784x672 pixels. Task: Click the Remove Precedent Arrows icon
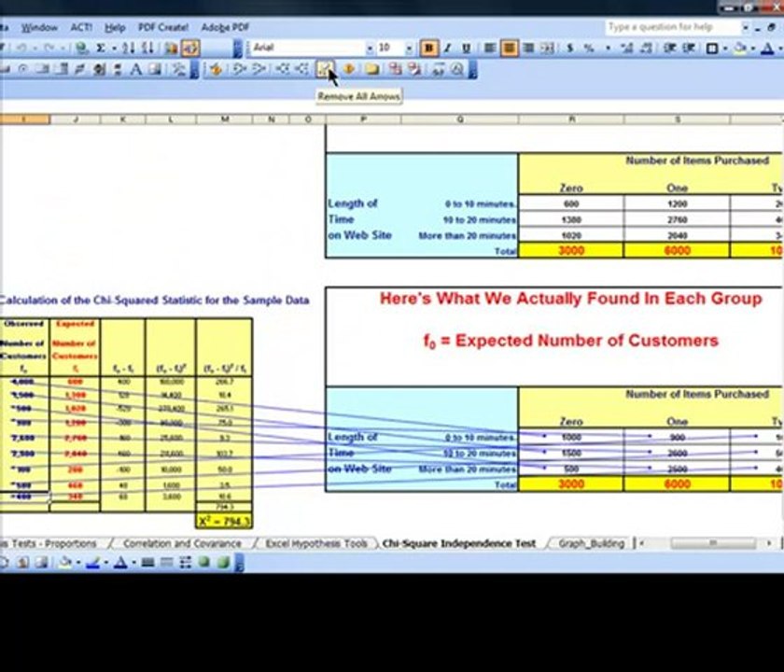pos(259,69)
